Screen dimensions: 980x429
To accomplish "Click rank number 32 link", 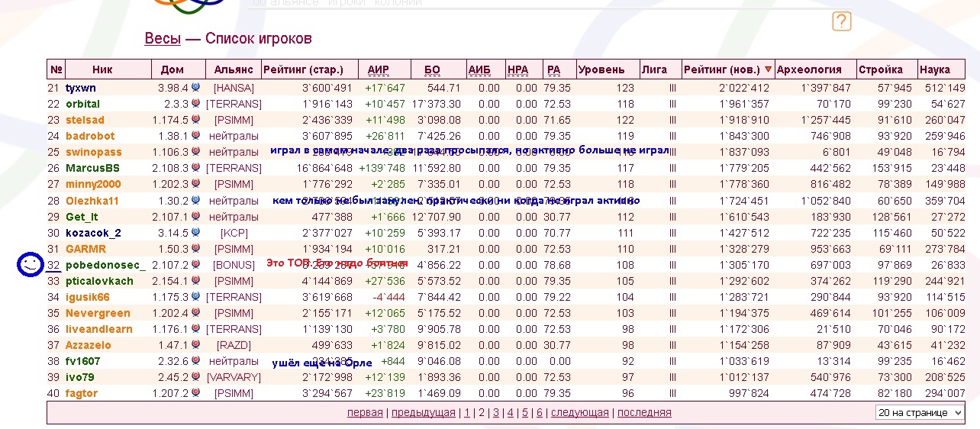I will click(53, 265).
